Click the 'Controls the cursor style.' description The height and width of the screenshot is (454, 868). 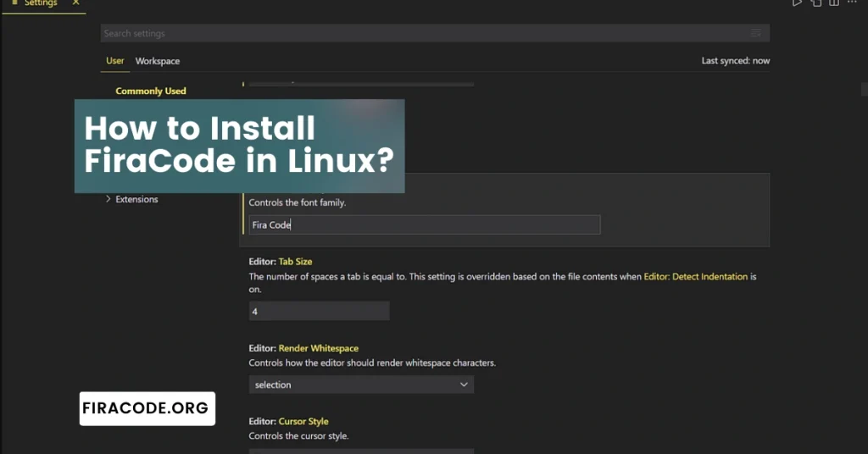(x=298, y=435)
